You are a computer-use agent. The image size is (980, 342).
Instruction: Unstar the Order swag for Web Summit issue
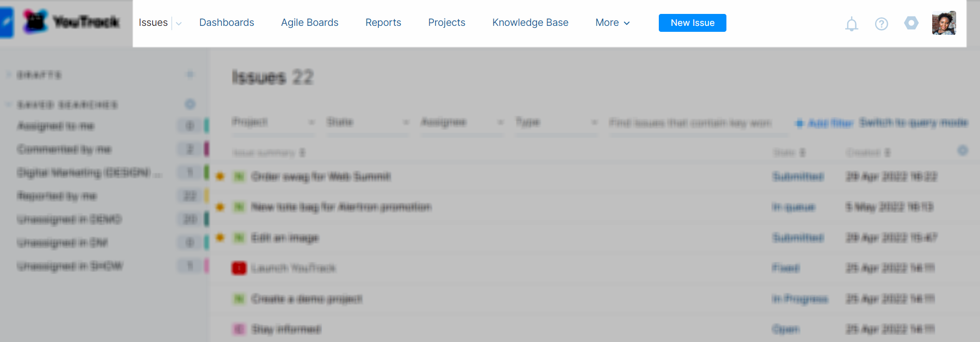point(220,176)
